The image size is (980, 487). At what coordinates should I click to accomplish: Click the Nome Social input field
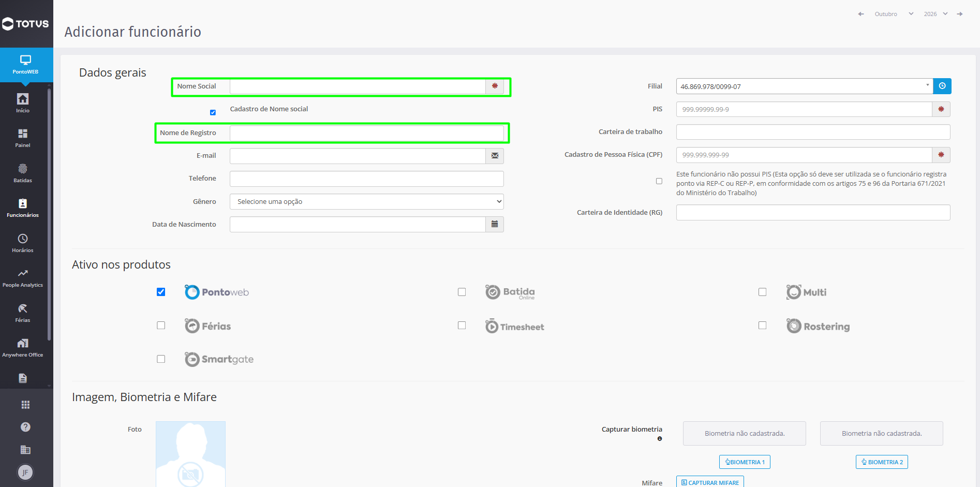[358, 86]
